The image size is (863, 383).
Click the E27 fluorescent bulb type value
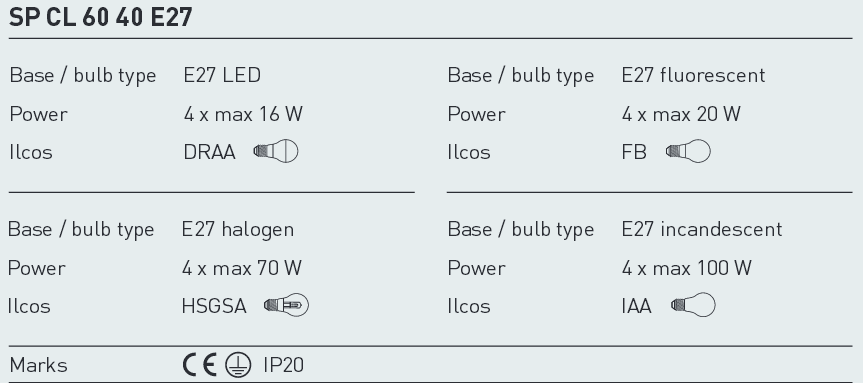(693, 75)
